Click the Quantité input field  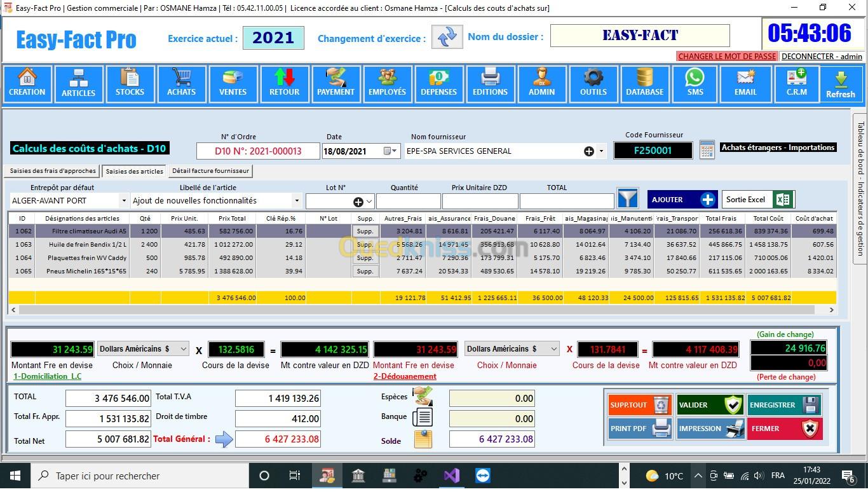(x=408, y=202)
